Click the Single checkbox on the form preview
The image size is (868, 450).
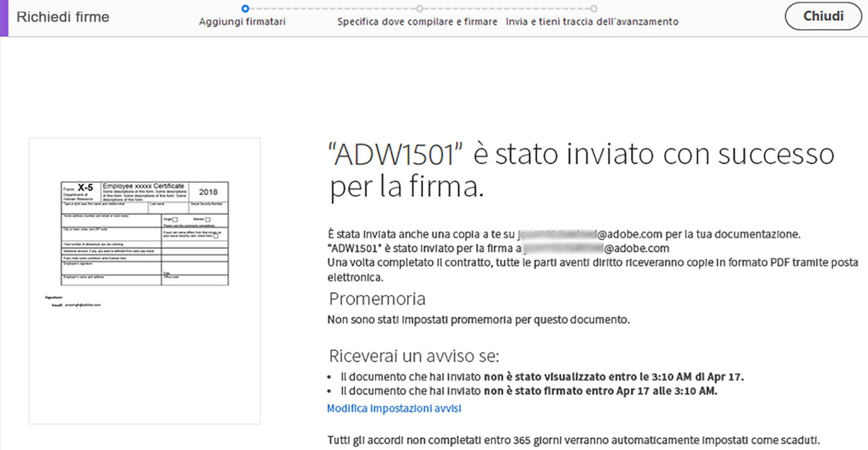(175, 220)
